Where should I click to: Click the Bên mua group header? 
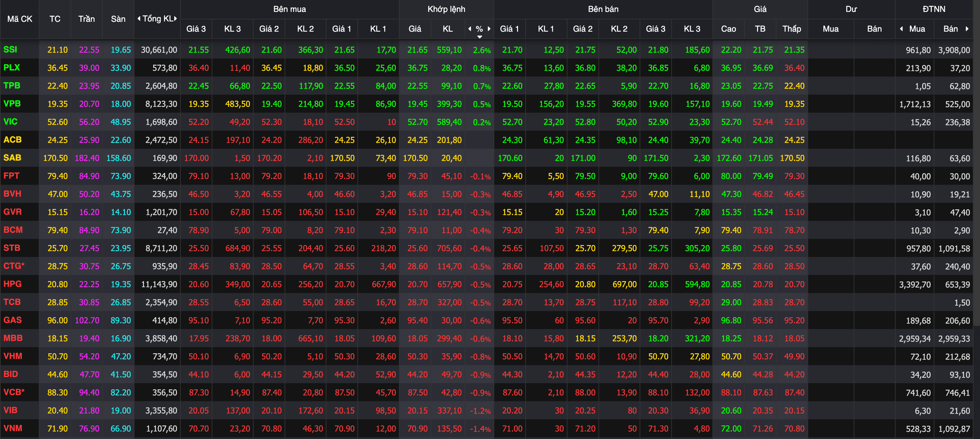pyautogui.click(x=290, y=9)
